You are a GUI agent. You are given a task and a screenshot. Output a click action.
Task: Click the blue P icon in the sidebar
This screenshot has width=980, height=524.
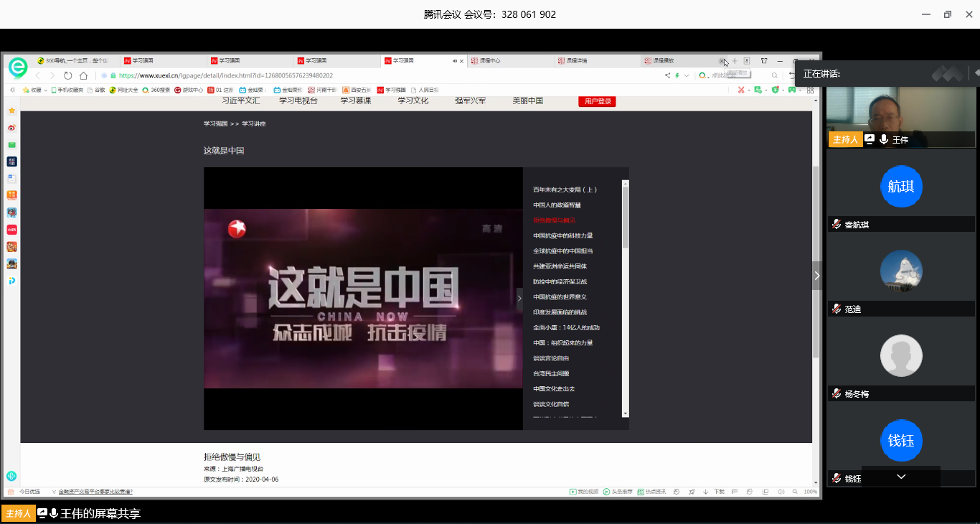[x=11, y=281]
